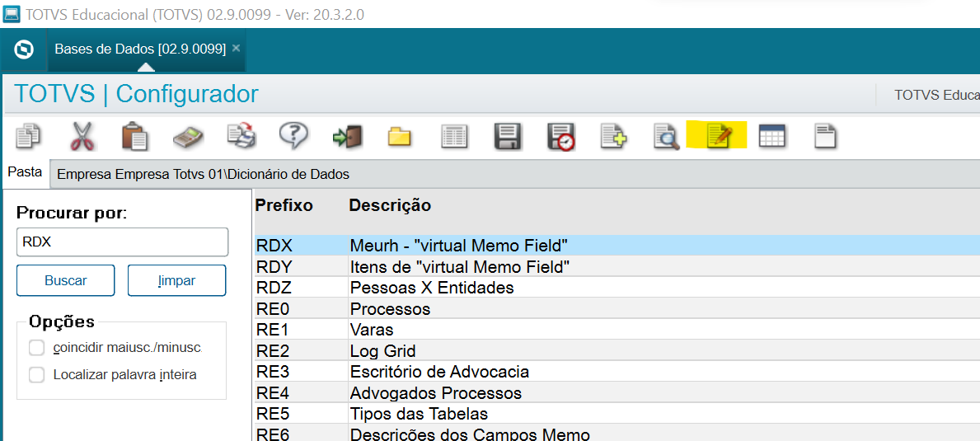The width and height of the screenshot is (980, 441).
Task: Click the yellow folder icon
Action: click(x=400, y=136)
